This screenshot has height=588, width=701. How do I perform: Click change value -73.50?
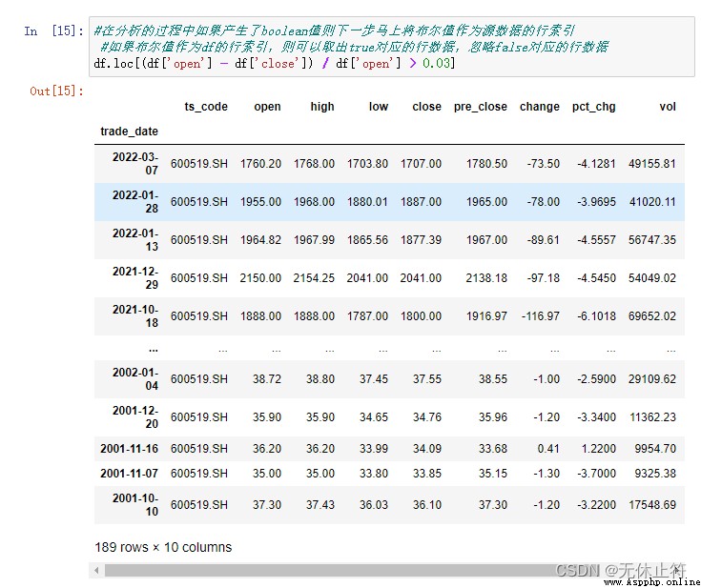(x=544, y=164)
